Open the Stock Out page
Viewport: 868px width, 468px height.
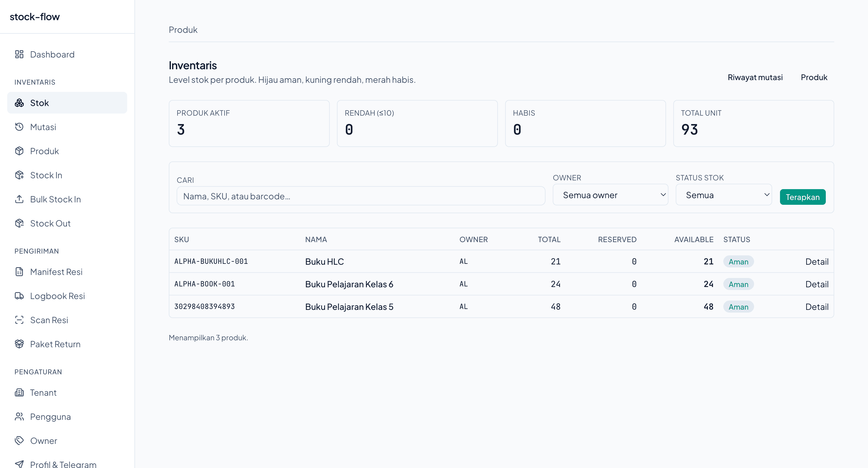(x=67, y=223)
